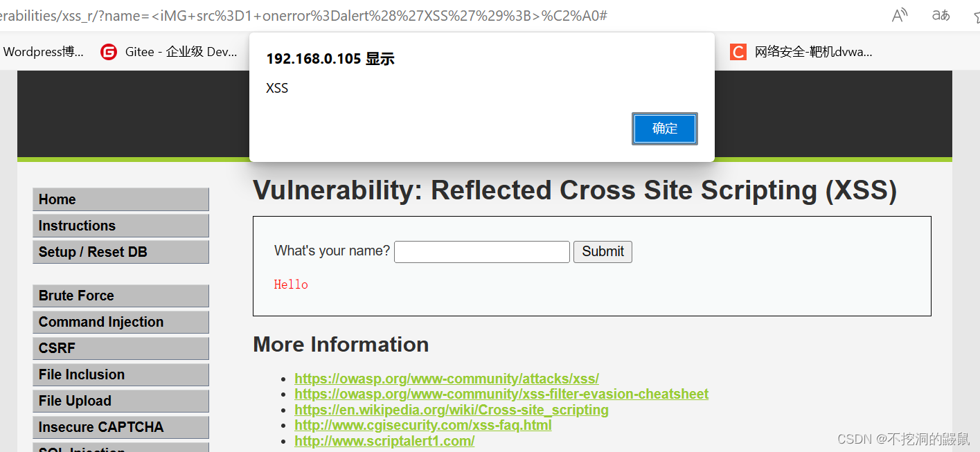Image resolution: width=980 pixels, height=452 pixels.
Task: Open text size settings via the aa icon
Action: (941, 15)
